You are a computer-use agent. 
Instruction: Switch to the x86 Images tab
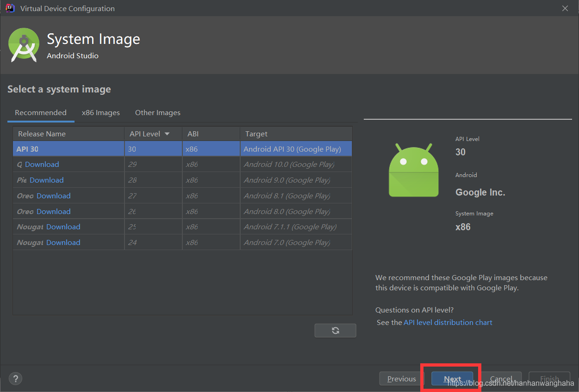pos(100,112)
